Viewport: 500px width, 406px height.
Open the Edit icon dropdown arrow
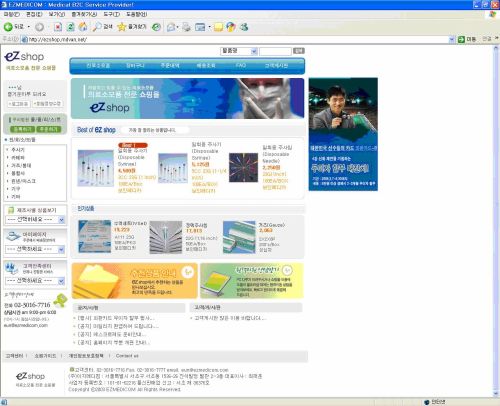(209, 27)
